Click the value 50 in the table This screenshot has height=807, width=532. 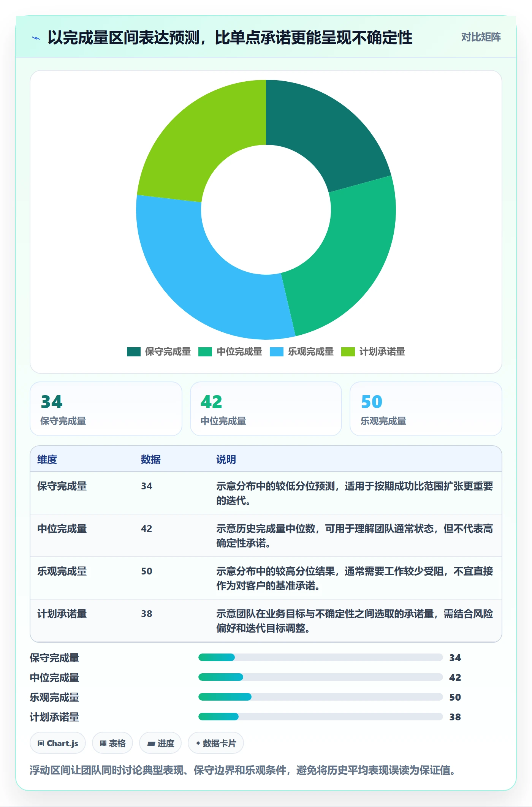147,571
